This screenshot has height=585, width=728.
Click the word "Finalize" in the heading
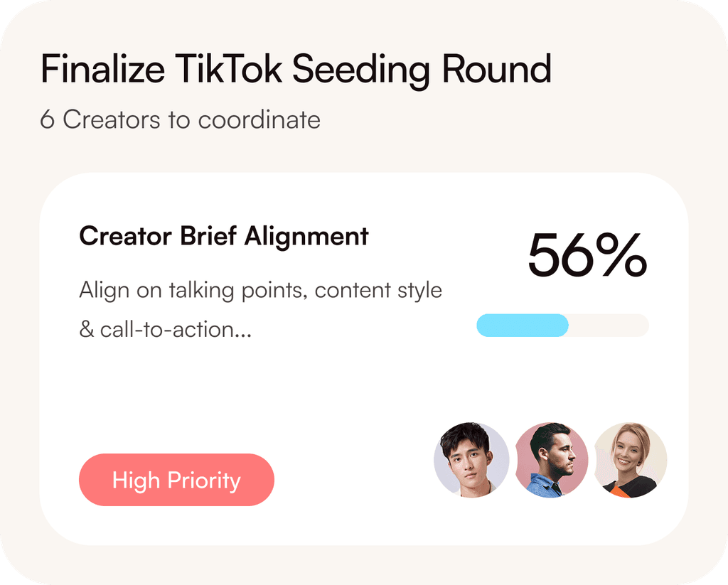(101, 69)
